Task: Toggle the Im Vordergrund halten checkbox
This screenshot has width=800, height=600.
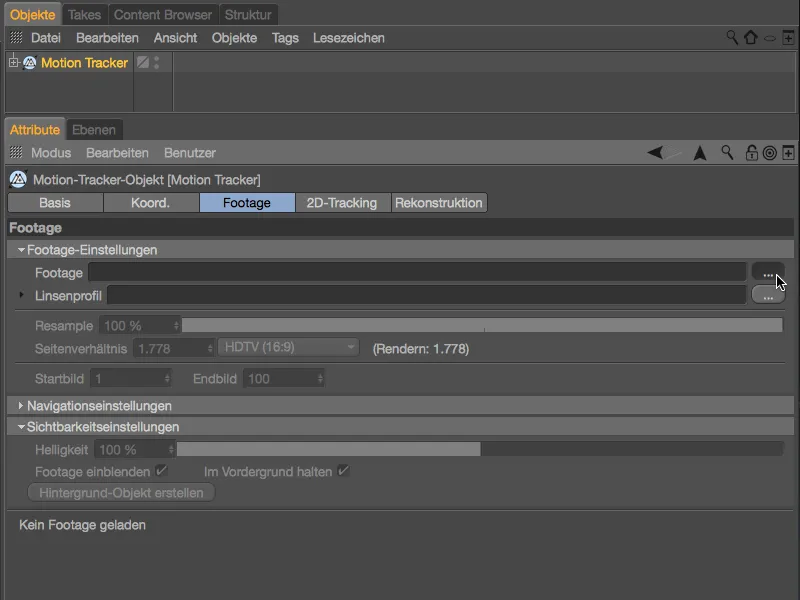Action: (x=342, y=471)
